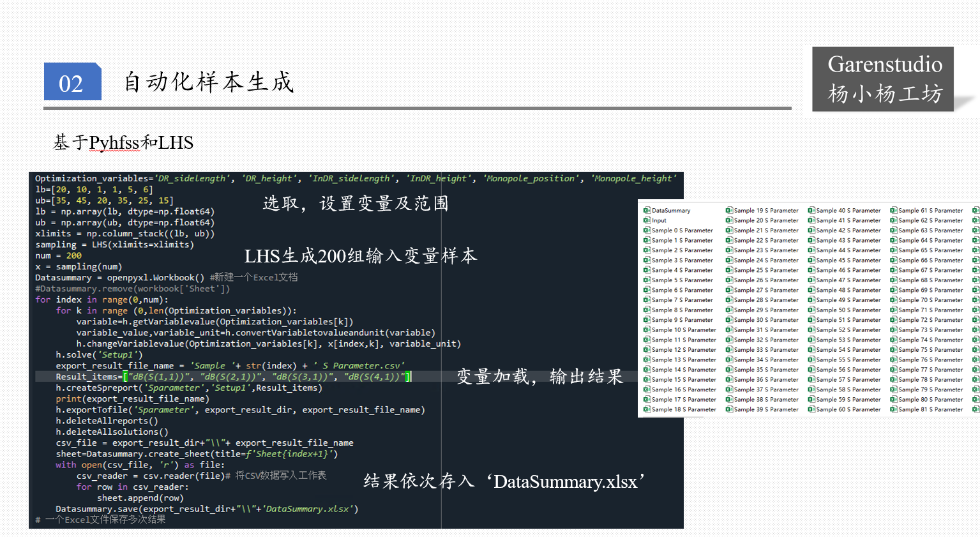Screen dimensions: 980x537
Task: Click the Excel icon of Sample 5 S Parameter
Action: pyautogui.click(x=647, y=280)
